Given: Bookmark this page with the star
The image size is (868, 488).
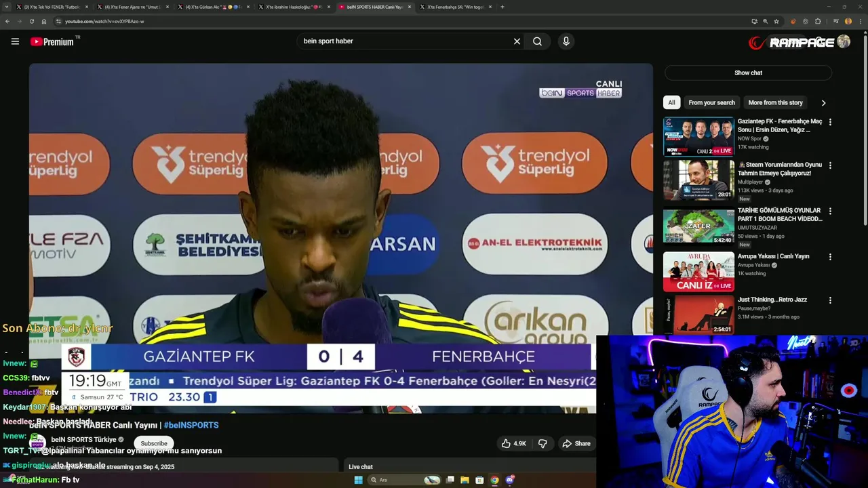Looking at the screenshot, I should tap(777, 21).
